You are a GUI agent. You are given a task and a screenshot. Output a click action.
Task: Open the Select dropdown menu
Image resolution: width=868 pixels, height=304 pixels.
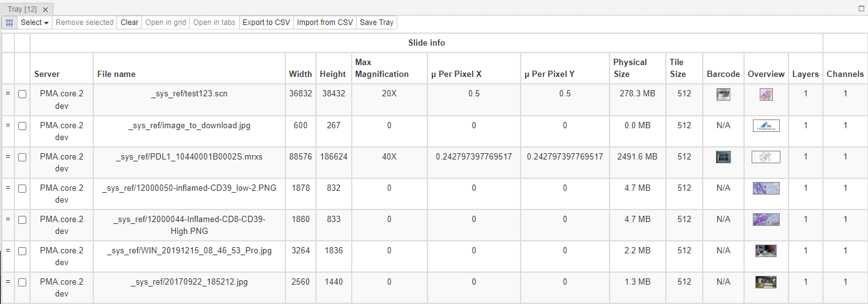tap(34, 23)
